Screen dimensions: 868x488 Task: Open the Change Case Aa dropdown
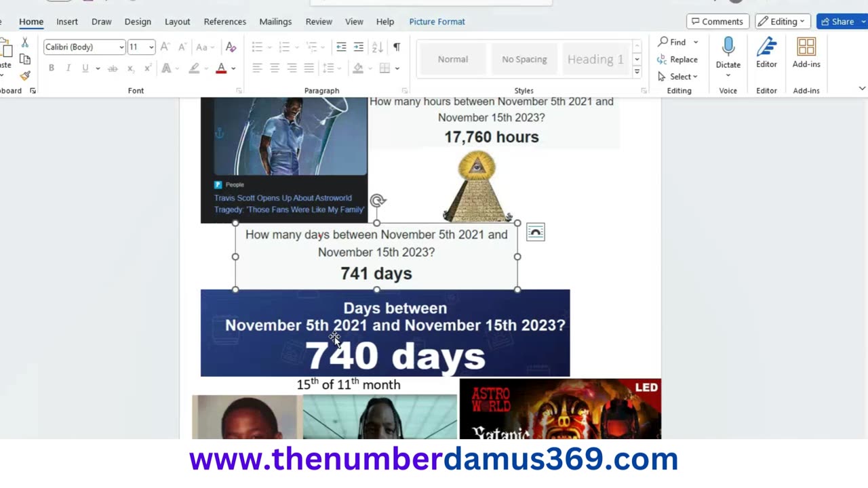[204, 47]
